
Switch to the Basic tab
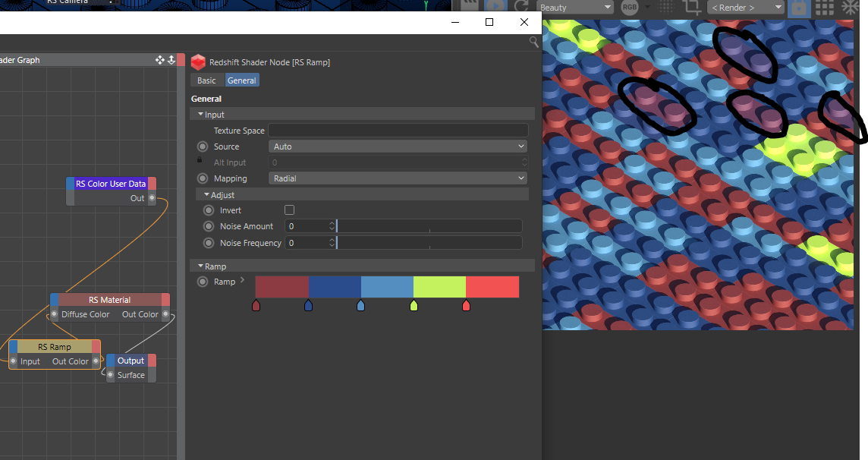click(x=206, y=80)
